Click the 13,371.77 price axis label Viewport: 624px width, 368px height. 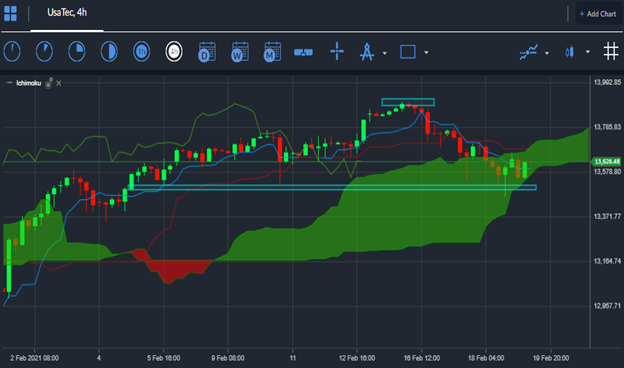point(607,216)
